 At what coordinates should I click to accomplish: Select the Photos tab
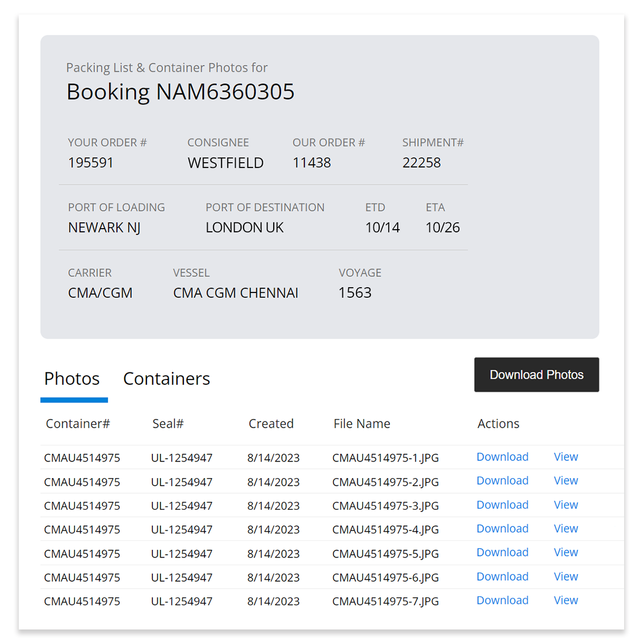point(72,379)
